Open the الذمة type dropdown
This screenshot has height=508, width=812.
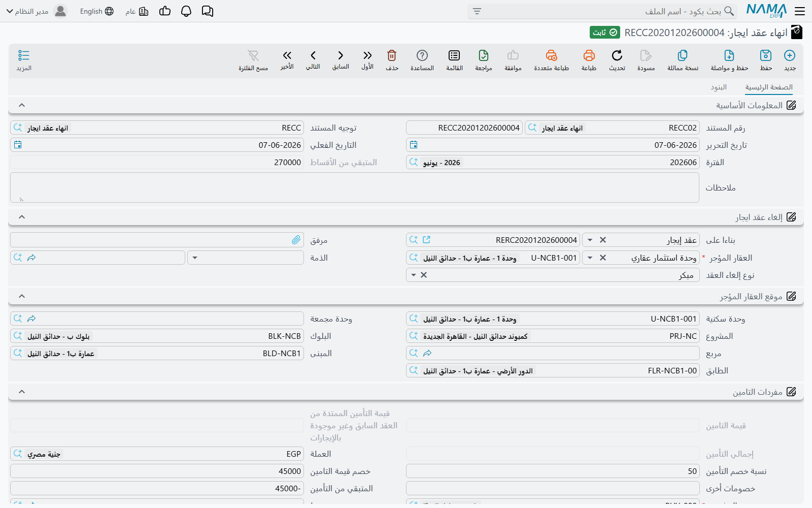pos(195,258)
